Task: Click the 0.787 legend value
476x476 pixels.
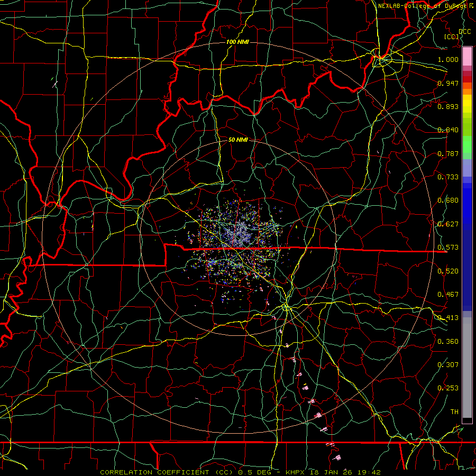Action: (448, 153)
